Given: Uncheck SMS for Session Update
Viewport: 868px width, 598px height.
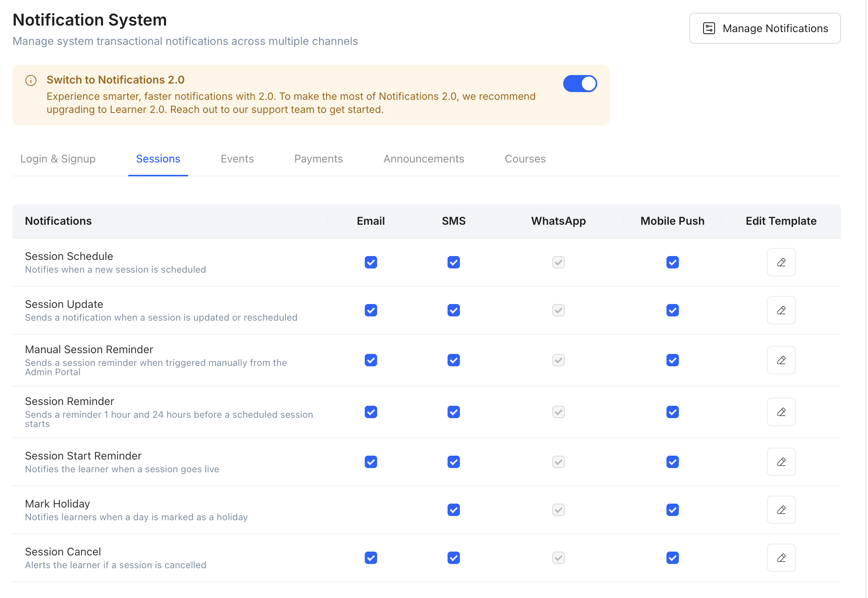Looking at the screenshot, I should click(x=454, y=310).
